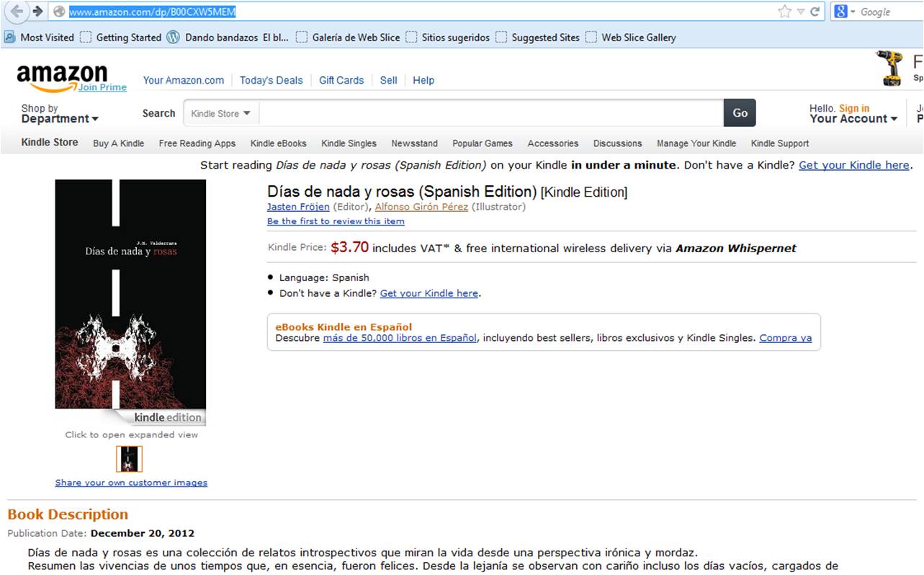This screenshot has height=575, width=924.
Task: Expand the Shop by Department menu
Action: (60, 114)
